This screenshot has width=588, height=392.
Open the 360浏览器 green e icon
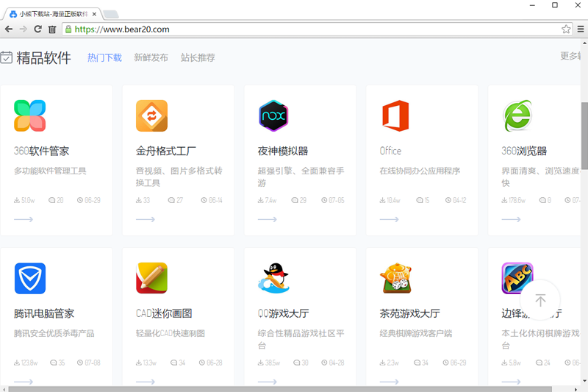click(x=517, y=115)
